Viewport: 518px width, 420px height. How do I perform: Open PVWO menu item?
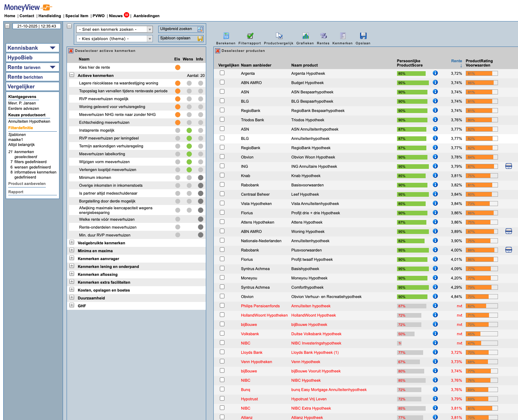[x=98, y=16]
